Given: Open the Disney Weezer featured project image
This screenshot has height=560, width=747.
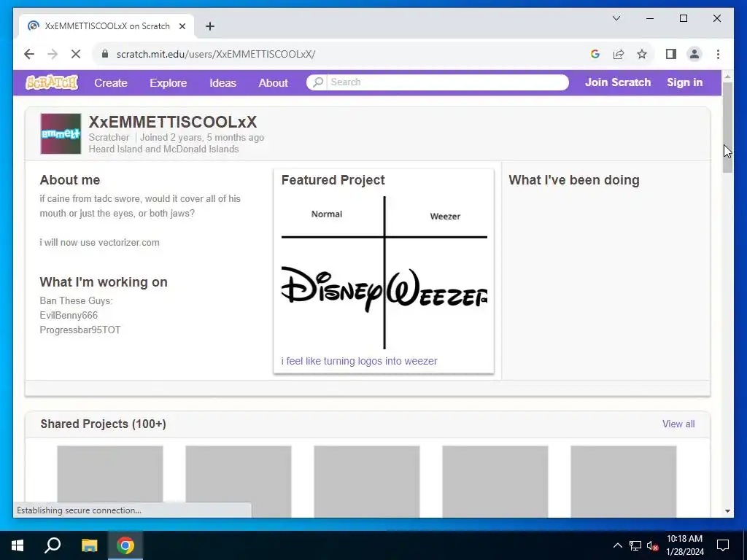Looking at the screenshot, I should point(384,273).
